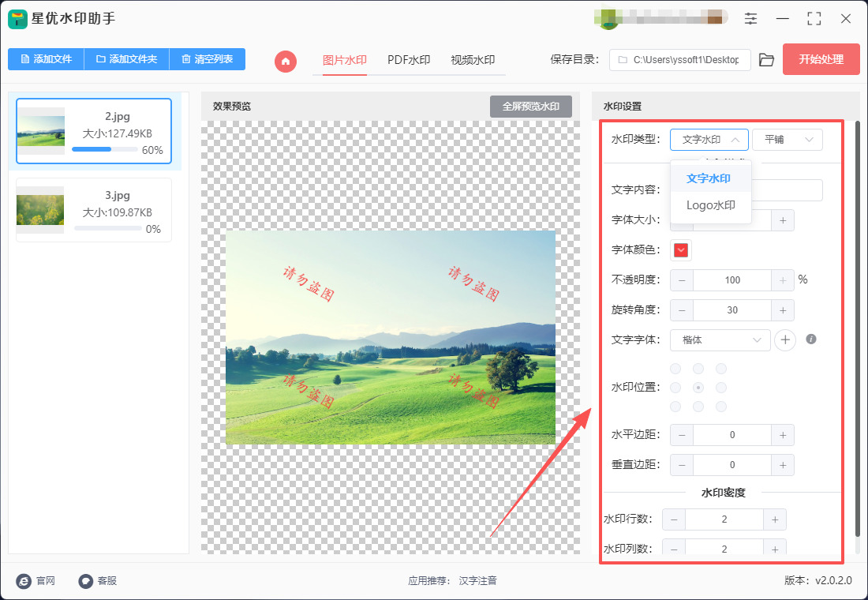Increase 水平边距 with plus button
Image resolution: width=868 pixels, height=600 pixels.
[783, 435]
